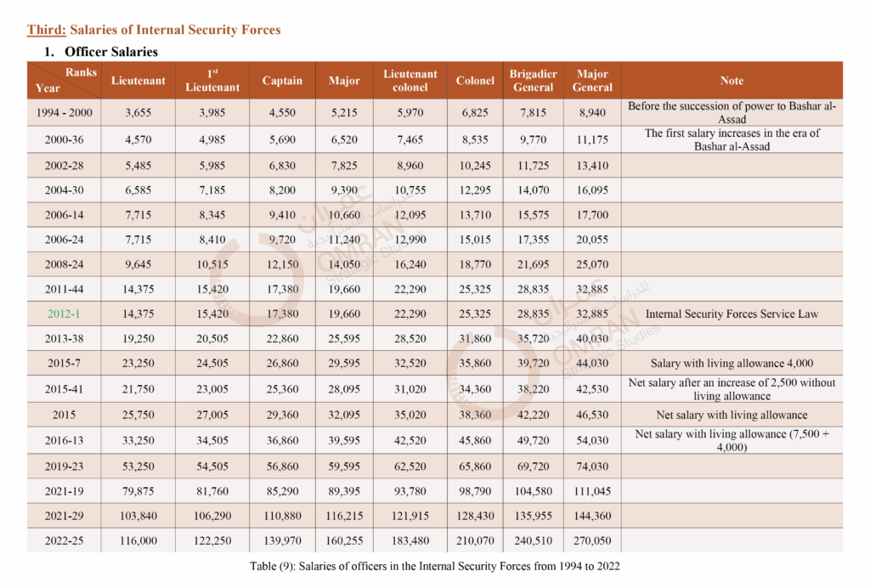The height and width of the screenshot is (588, 870).
Task: Select the "Salary with living allowance 4,000" note
Action: click(732, 364)
